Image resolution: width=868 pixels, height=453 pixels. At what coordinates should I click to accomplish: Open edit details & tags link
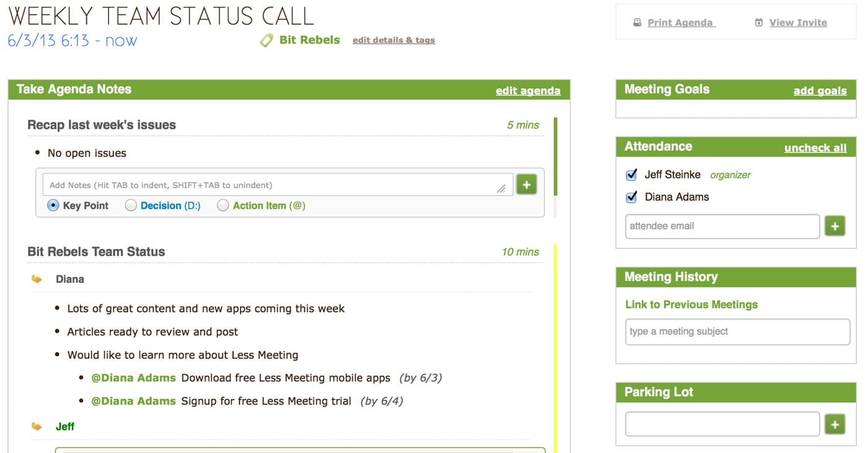394,40
